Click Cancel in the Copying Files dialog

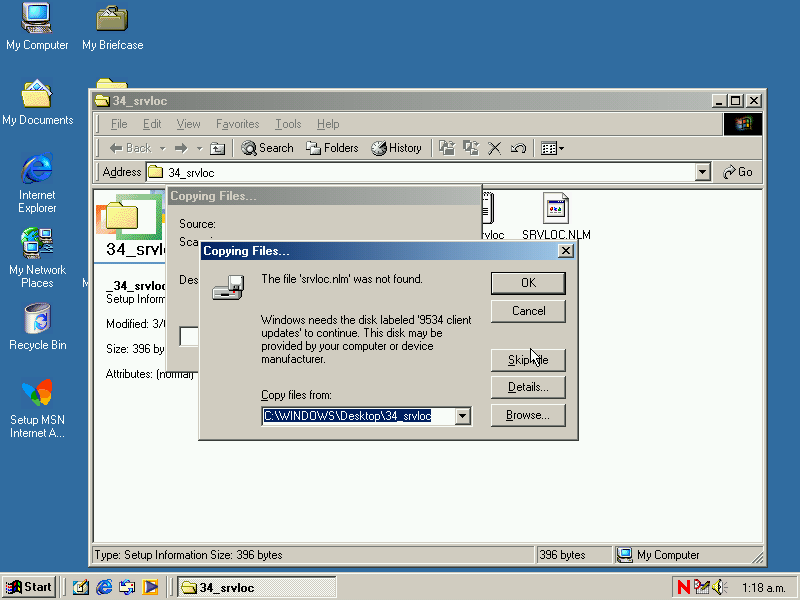click(528, 311)
